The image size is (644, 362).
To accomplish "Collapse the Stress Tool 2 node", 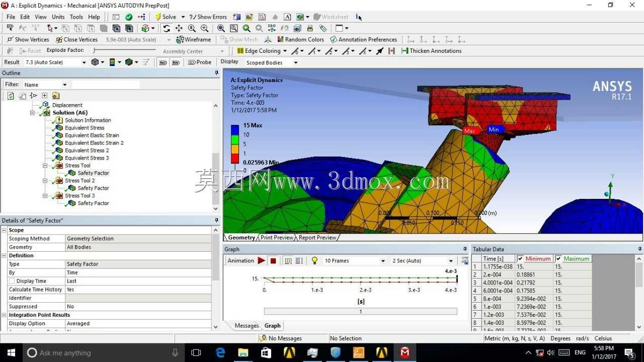I will point(45,181).
